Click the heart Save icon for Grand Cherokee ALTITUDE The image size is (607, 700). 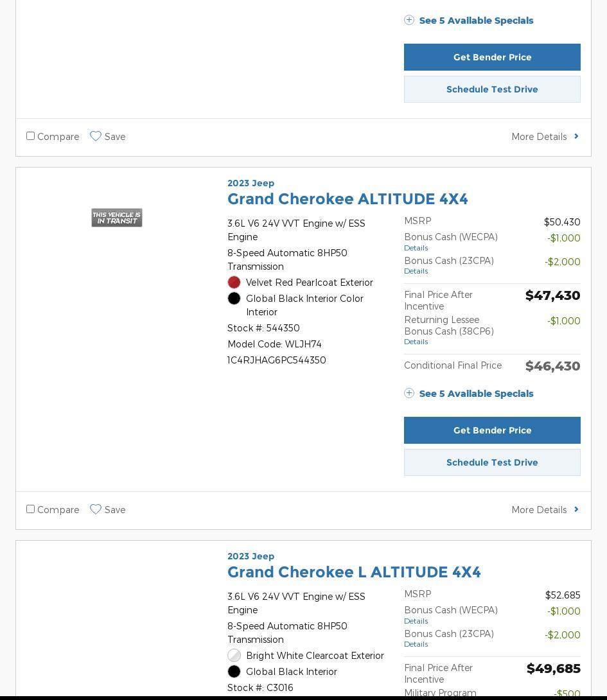(96, 509)
